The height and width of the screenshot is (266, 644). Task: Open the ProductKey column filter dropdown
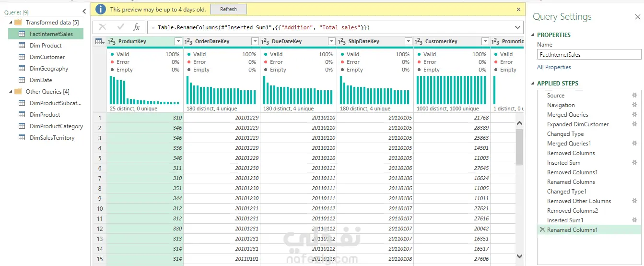pos(178,41)
